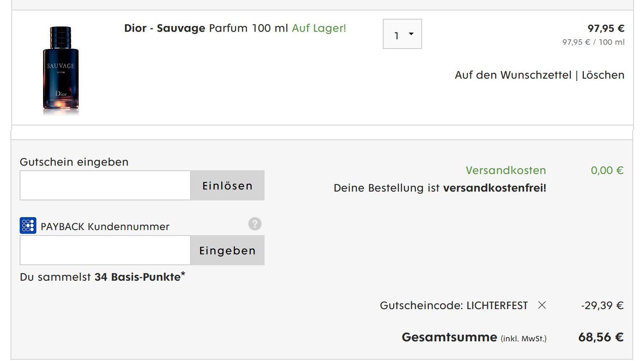Click the PAYBACK help question mark icon
The height and width of the screenshot is (361, 644).
pyautogui.click(x=255, y=224)
